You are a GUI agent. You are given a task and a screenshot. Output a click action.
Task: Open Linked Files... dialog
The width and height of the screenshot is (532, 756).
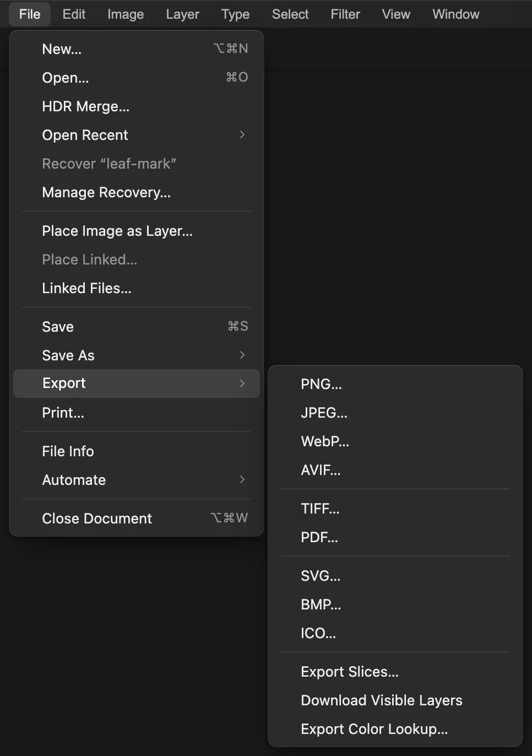137,288
